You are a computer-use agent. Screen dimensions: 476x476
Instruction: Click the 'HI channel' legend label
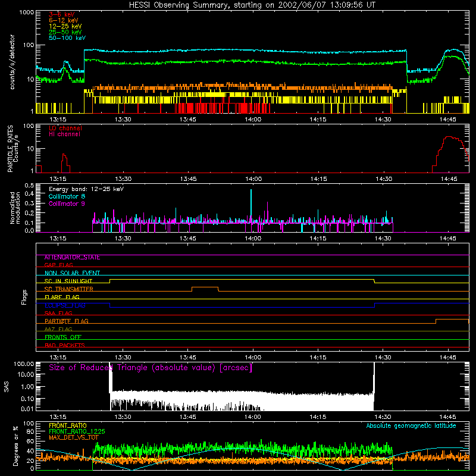[x=64, y=134]
